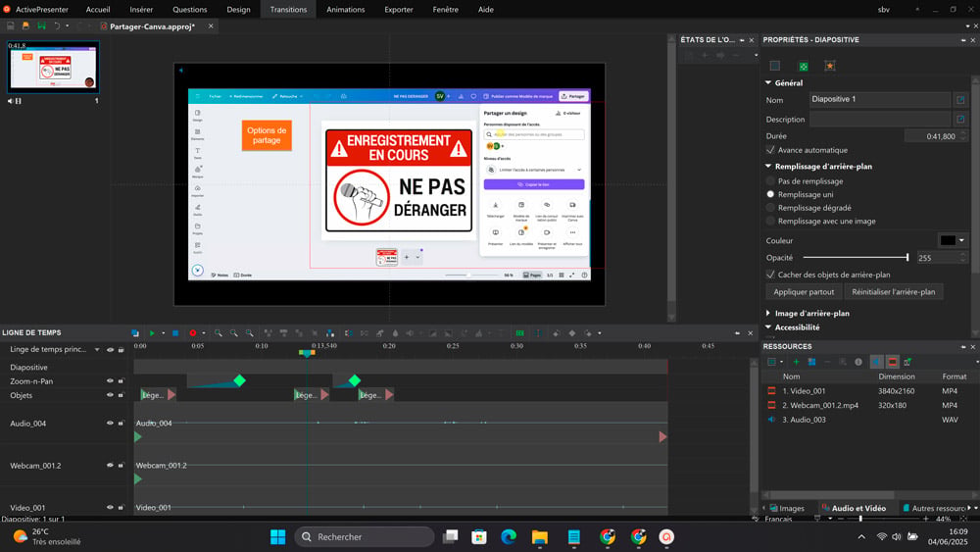Select Remplissage dégradé radio button

(770, 208)
